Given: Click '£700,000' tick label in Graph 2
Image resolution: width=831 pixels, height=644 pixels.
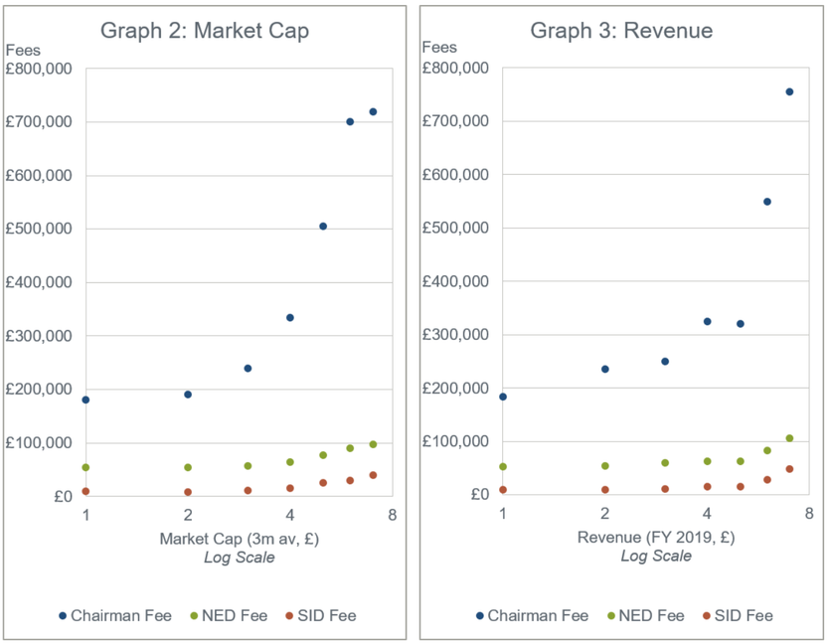Looking at the screenshot, I should [x=39, y=122].
